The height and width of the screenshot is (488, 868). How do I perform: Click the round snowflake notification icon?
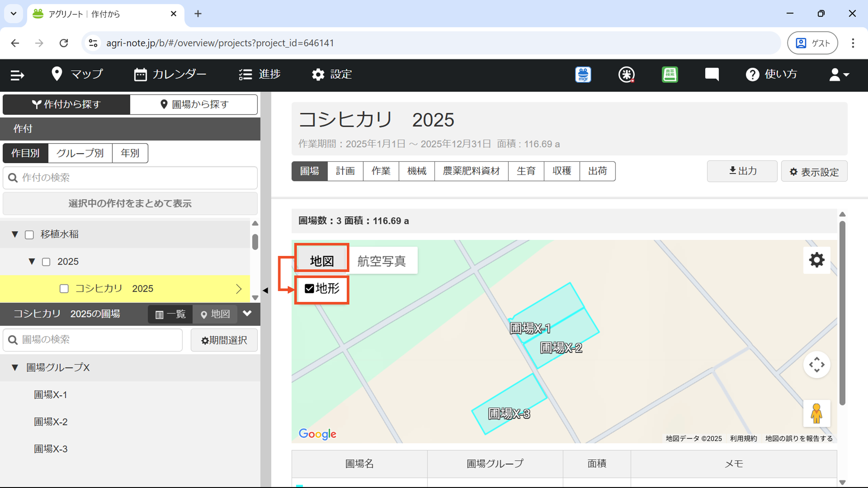626,75
